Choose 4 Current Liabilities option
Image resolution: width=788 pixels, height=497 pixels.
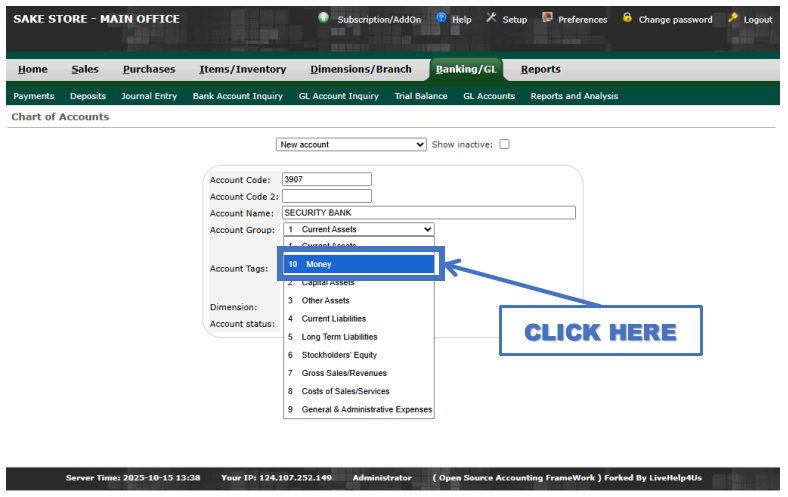359,319
